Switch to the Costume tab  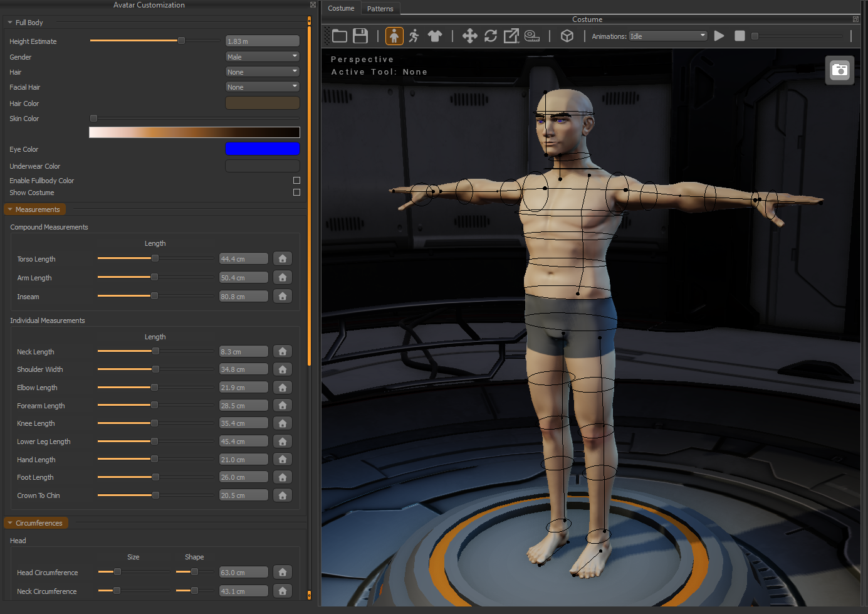pyautogui.click(x=341, y=8)
